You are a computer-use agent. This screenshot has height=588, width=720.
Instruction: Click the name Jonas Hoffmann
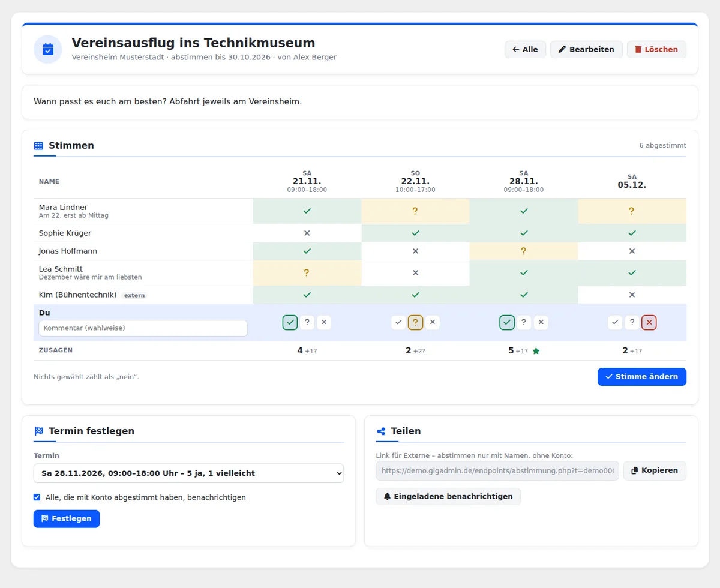click(x=68, y=251)
